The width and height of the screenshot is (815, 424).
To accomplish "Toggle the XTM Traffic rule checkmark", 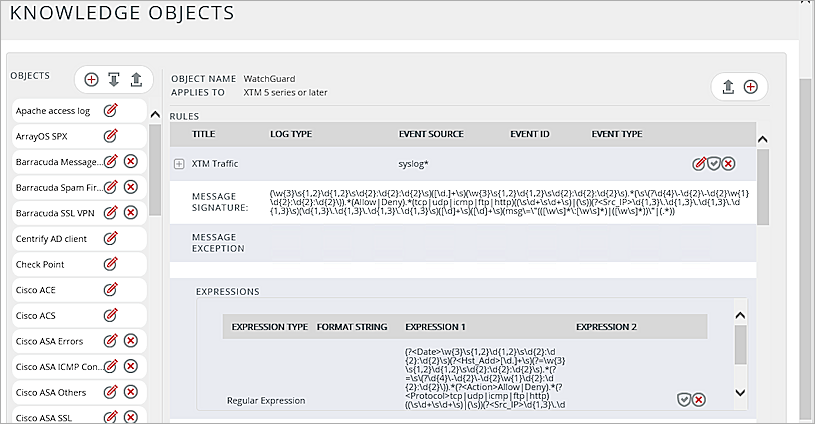I will pos(714,163).
